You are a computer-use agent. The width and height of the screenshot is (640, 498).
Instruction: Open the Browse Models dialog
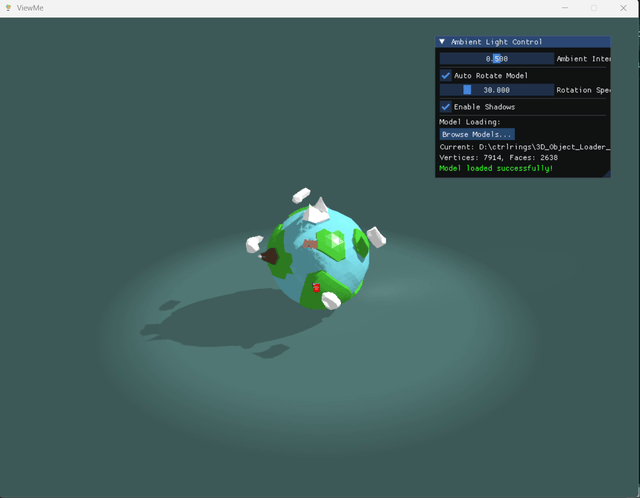pos(477,134)
